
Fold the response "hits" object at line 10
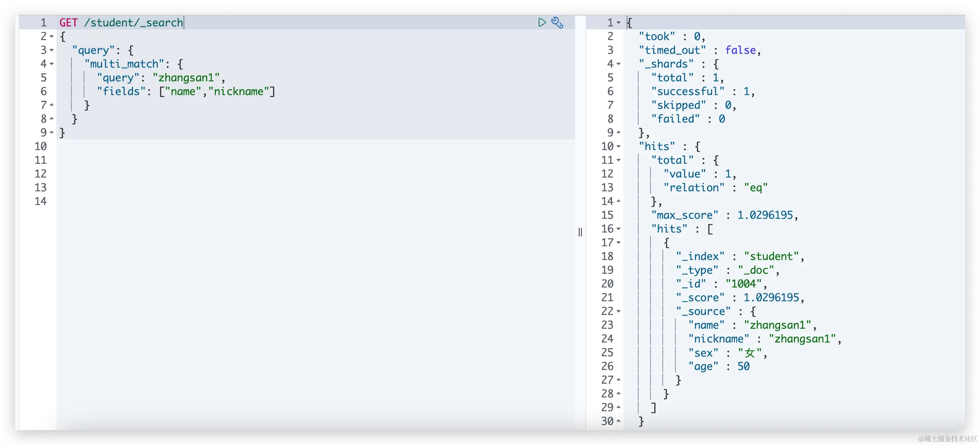(619, 146)
